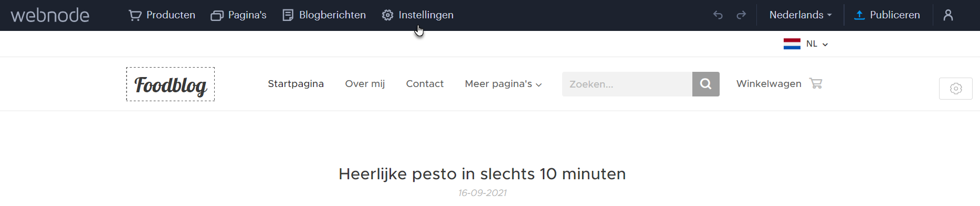
Task: Open header settings gear button
Action: (x=956, y=89)
